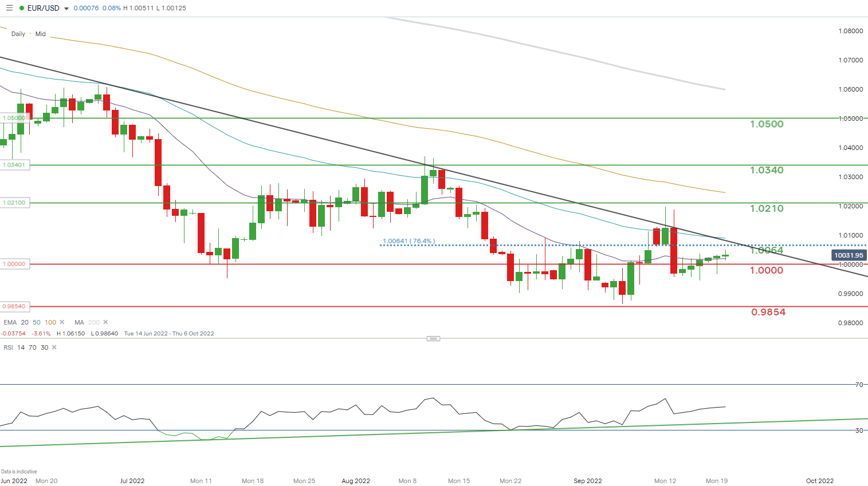Remove the RSI indicator with its X
This screenshot has height=486, width=868.
point(54,347)
